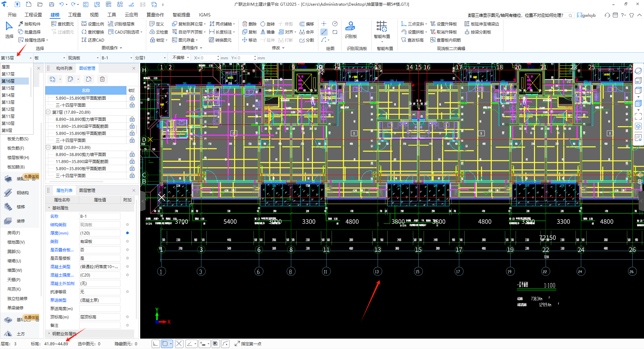Click the 批量选择 batch select tool
This screenshot has height=349, width=644.
pos(30,32)
